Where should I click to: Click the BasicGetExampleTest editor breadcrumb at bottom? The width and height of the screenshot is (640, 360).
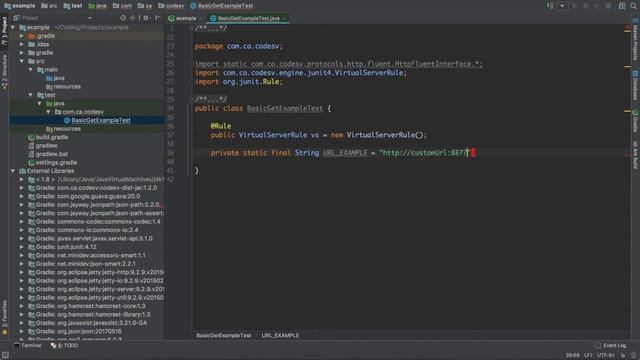point(223,336)
